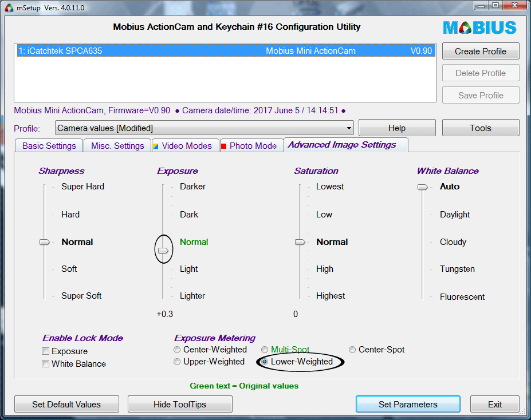Viewport: 531px width, 420px height.
Task: Click the Super Hard sharpness label
Action: [82, 187]
